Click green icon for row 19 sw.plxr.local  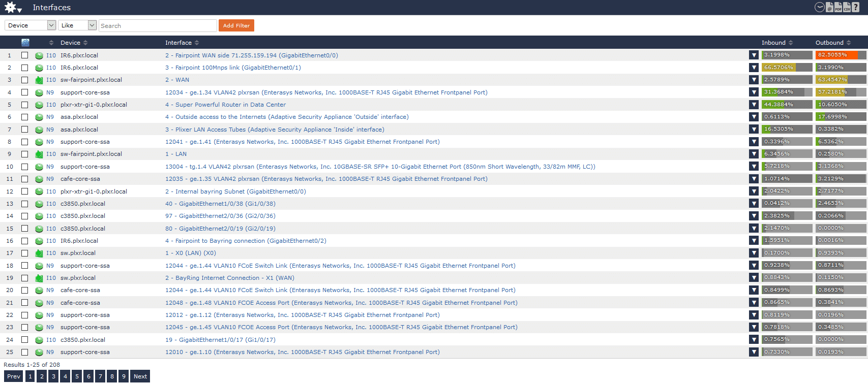39,278
